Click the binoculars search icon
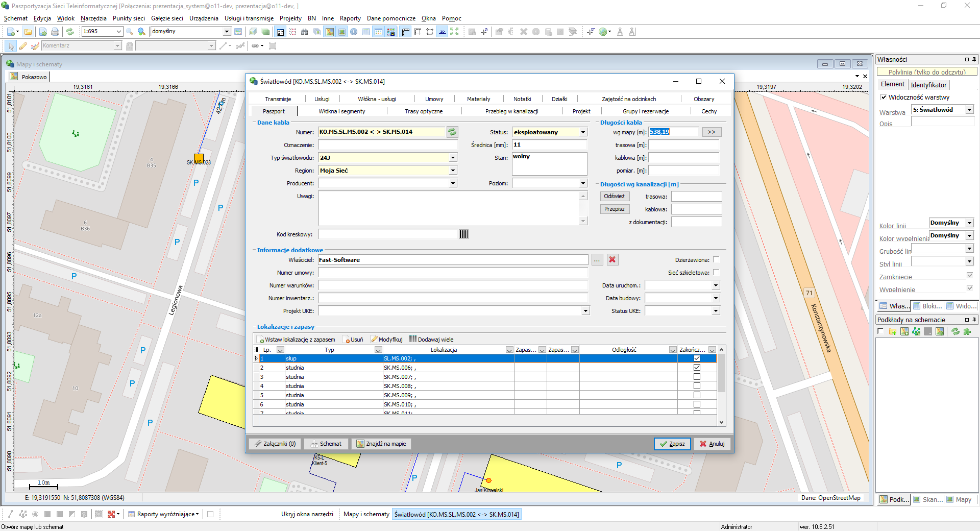980x531 pixels. click(x=305, y=32)
